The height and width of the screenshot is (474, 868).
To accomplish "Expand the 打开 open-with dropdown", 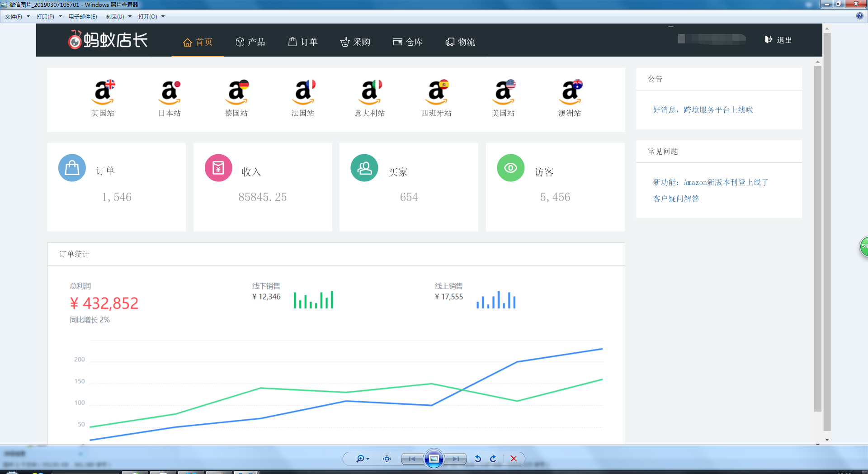I will click(164, 16).
